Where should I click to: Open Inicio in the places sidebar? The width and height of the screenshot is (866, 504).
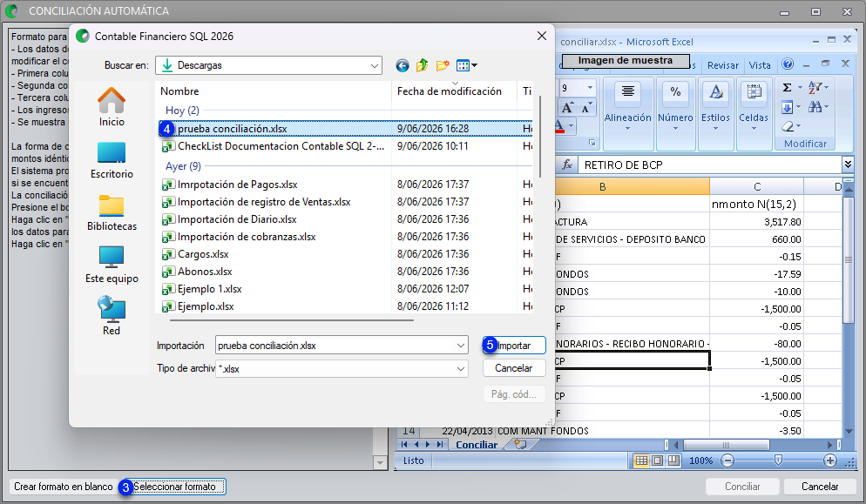112,107
